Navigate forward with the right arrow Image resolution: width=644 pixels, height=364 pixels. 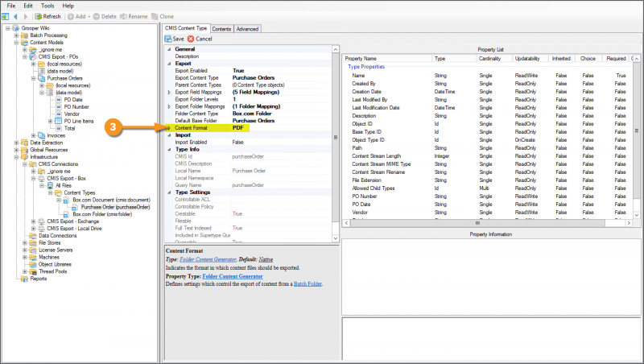(x=26, y=16)
